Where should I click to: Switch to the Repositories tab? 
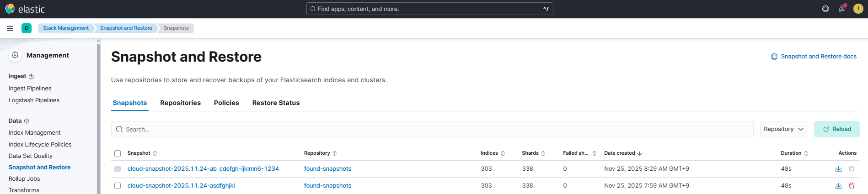[180, 103]
